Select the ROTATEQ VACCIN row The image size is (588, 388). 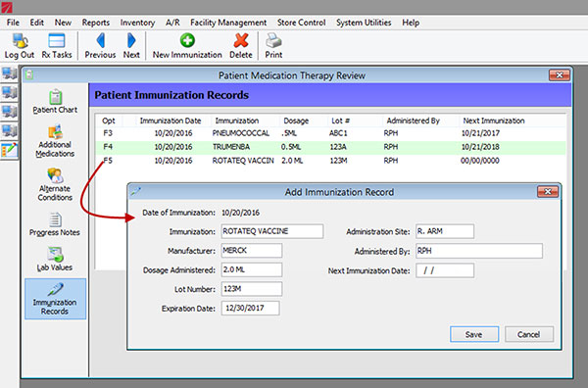[330, 161]
